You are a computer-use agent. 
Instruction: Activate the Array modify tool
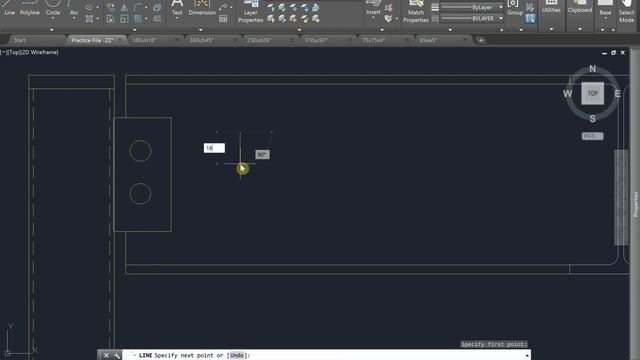click(138, 19)
